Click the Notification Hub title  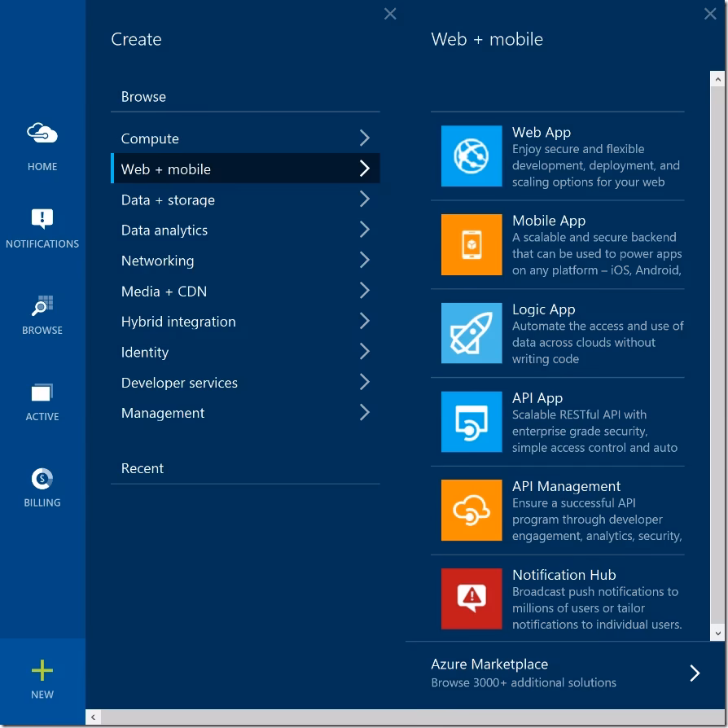tap(564, 575)
